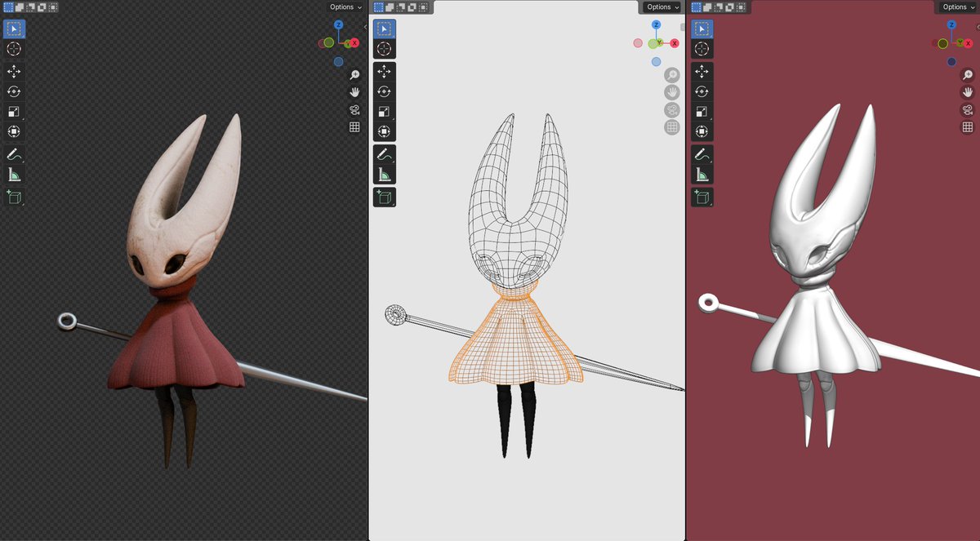Viewport: 980px width, 541px height.
Task: Click the zoom magnifier in left viewport
Action: pos(354,74)
